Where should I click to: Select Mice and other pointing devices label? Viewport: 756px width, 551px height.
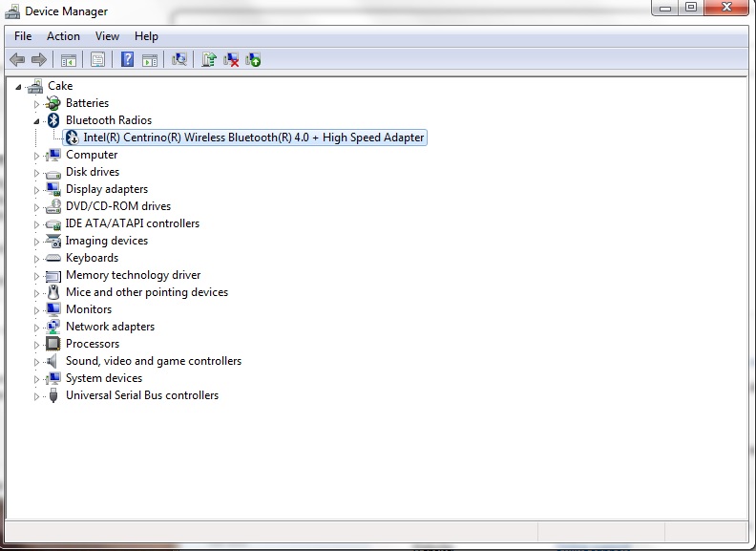click(147, 292)
